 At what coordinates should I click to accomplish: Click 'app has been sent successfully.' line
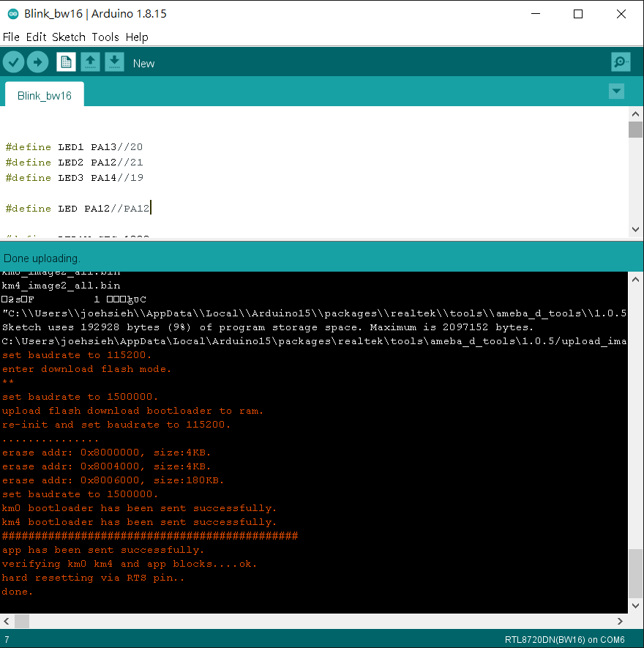pyautogui.click(x=103, y=550)
